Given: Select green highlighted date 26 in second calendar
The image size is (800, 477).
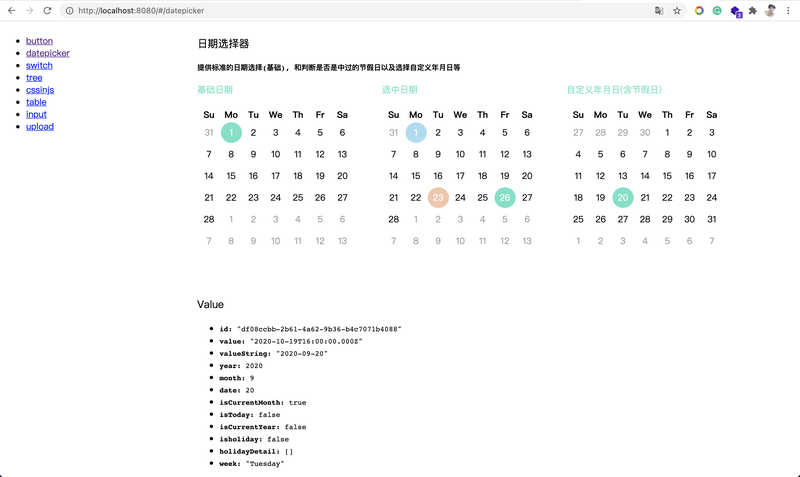Looking at the screenshot, I should [x=505, y=197].
